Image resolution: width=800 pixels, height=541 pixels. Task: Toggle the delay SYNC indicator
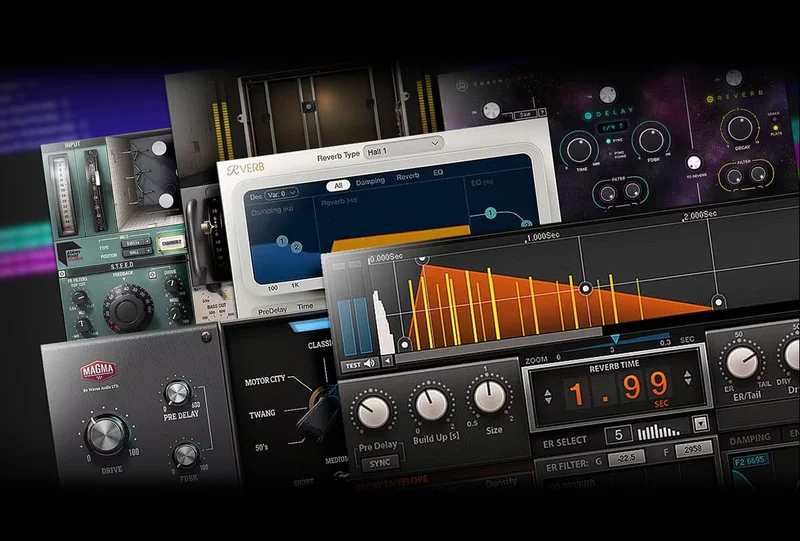coord(608,140)
